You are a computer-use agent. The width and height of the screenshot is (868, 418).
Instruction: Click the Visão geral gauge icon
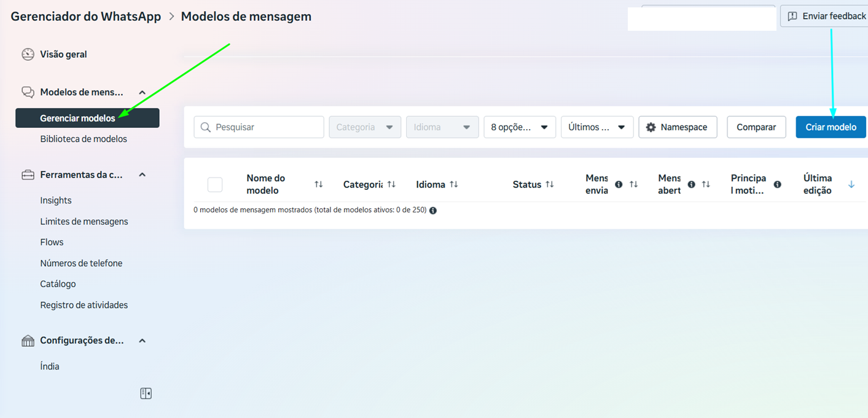click(x=28, y=54)
